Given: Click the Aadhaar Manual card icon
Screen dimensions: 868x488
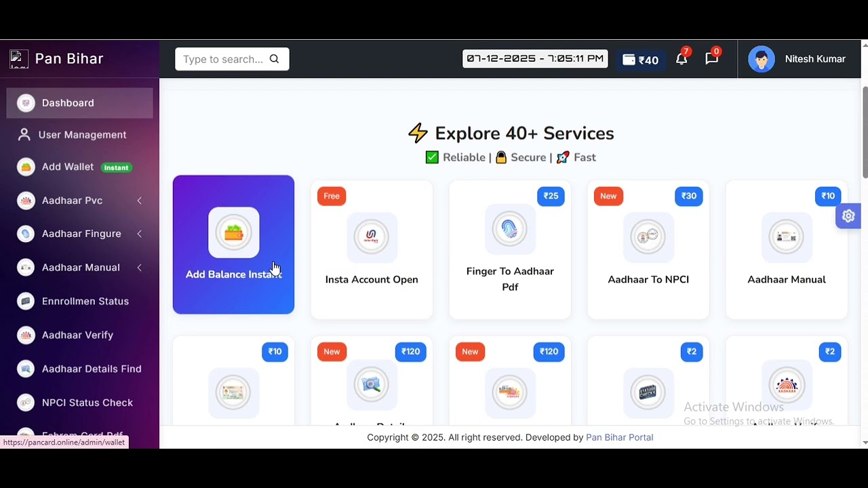Looking at the screenshot, I should [787, 237].
